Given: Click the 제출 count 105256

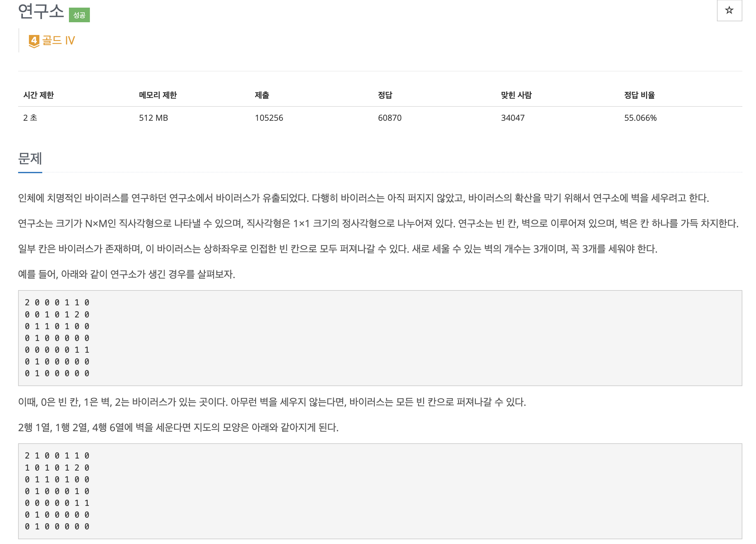Looking at the screenshot, I should (269, 118).
